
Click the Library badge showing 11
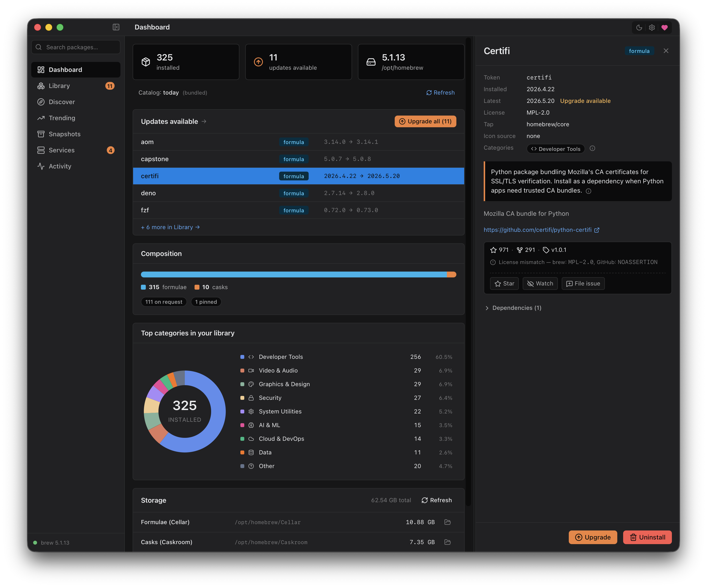tap(110, 86)
